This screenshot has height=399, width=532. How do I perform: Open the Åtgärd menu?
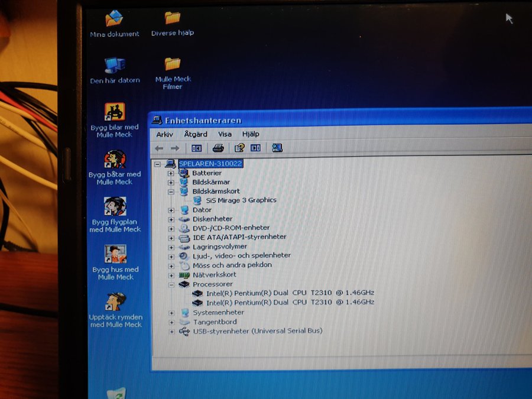195,134
